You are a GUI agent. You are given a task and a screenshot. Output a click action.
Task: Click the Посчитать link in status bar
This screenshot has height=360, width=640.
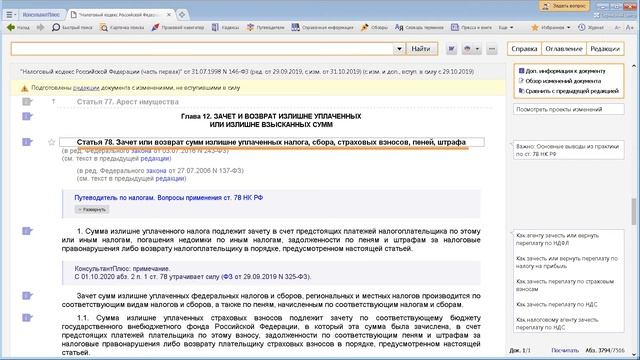(x=565, y=350)
